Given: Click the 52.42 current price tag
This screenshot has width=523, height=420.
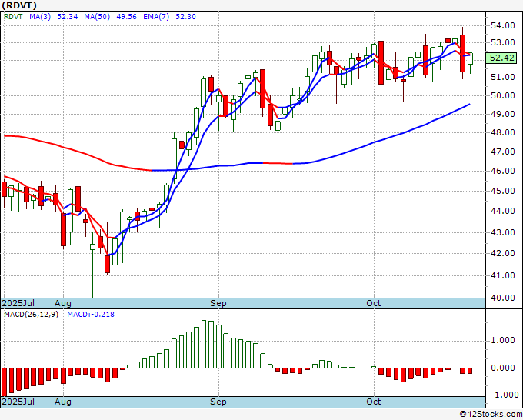Looking at the screenshot, I should click(501, 58).
